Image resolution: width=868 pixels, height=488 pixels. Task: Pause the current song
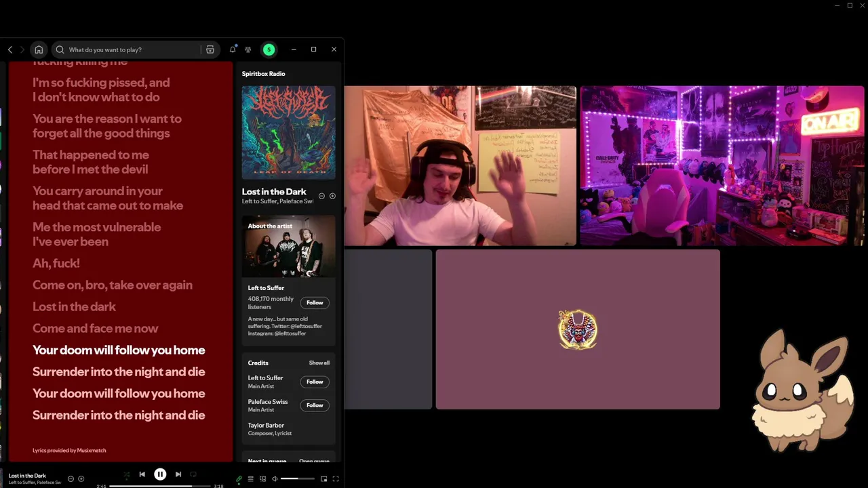point(160,474)
